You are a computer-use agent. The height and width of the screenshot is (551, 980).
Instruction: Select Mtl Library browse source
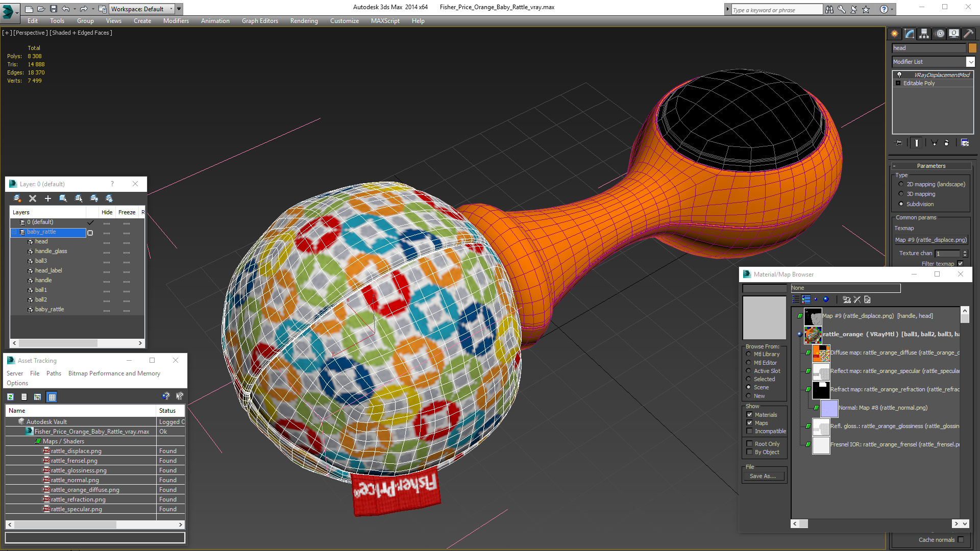749,354
